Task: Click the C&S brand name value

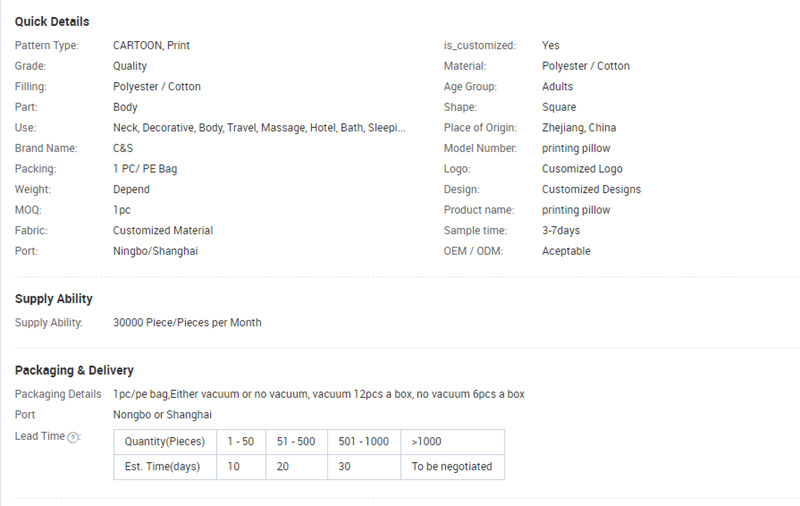Action: [123, 148]
